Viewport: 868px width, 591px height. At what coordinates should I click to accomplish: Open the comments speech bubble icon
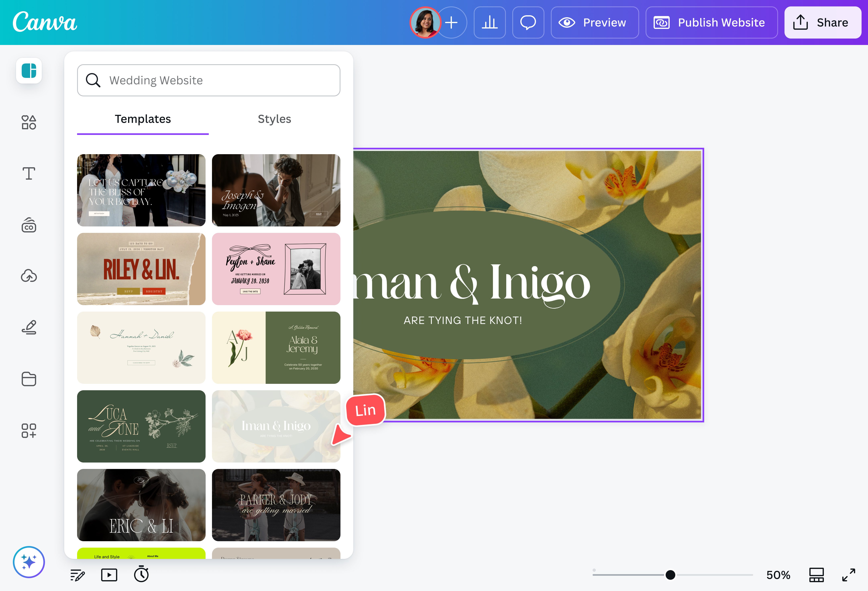pos(528,22)
